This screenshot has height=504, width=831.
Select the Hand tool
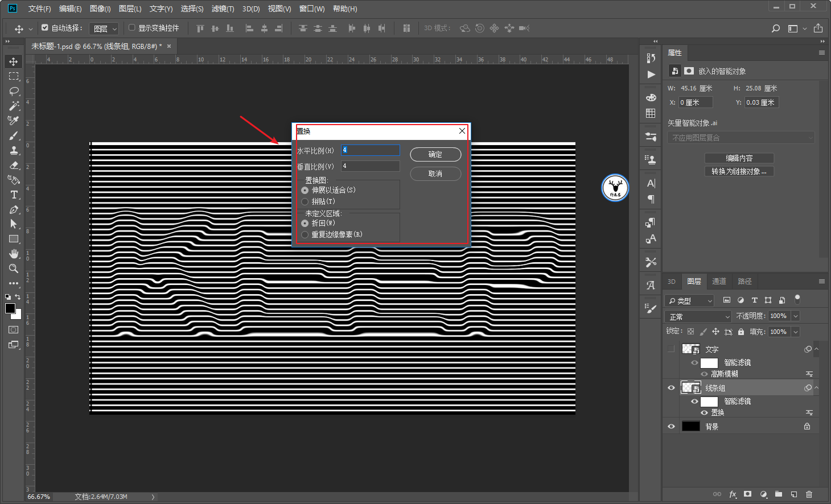[x=14, y=254]
